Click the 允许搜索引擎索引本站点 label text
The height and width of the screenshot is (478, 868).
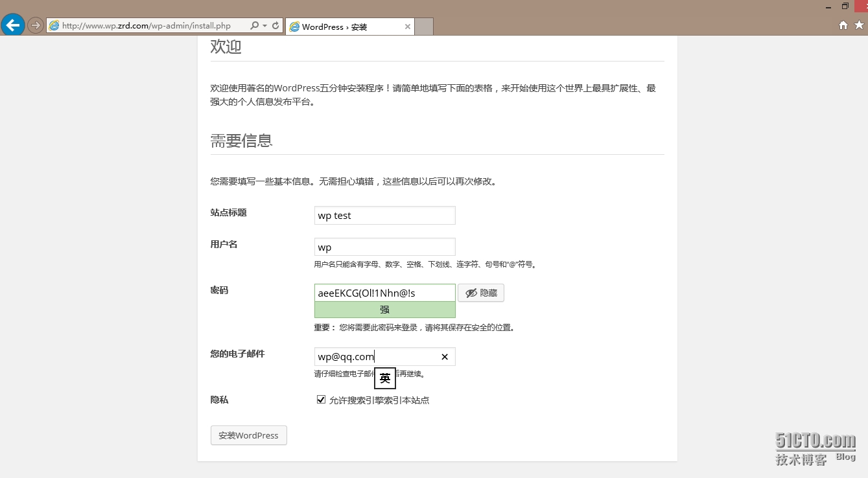[x=379, y=400]
